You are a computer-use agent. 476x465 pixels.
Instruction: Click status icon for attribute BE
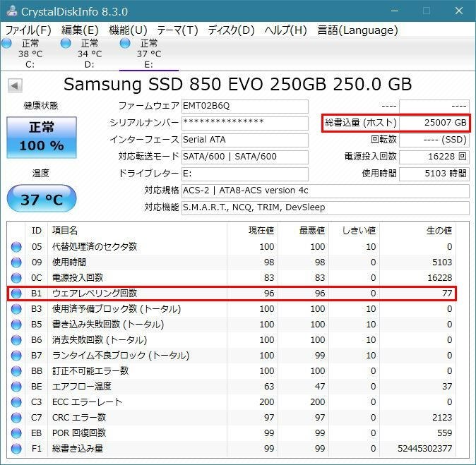[16, 387]
